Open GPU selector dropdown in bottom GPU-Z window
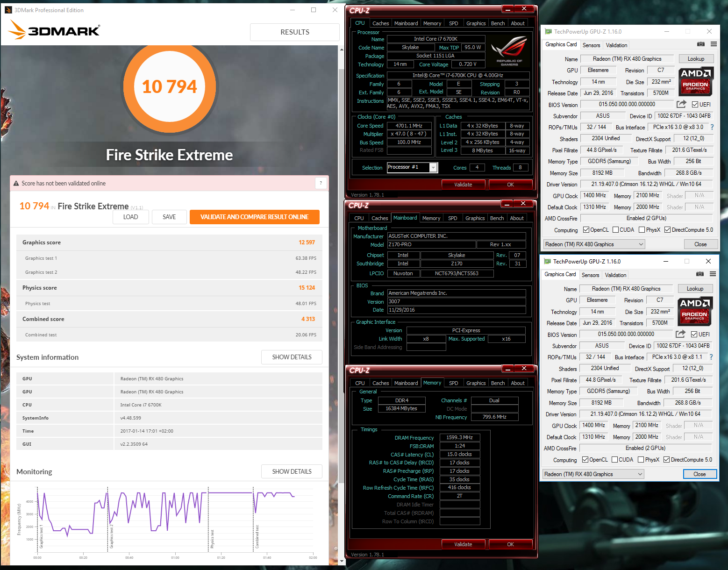 (593, 474)
